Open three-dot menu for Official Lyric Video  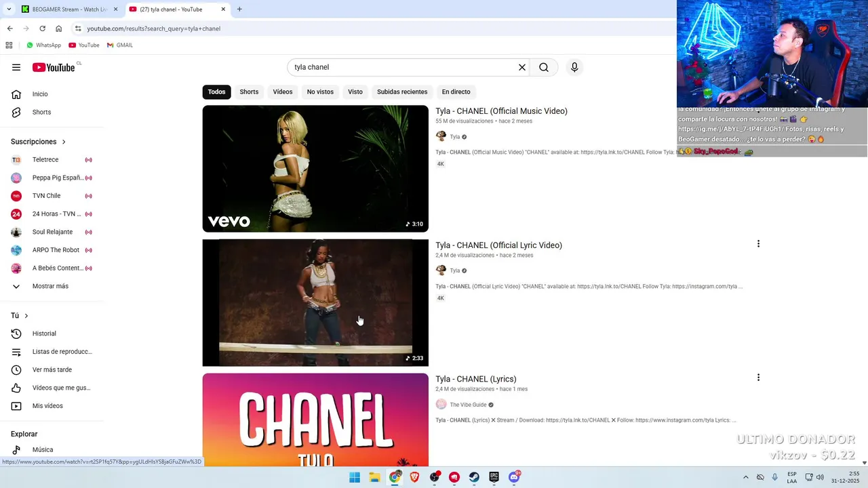coord(758,244)
